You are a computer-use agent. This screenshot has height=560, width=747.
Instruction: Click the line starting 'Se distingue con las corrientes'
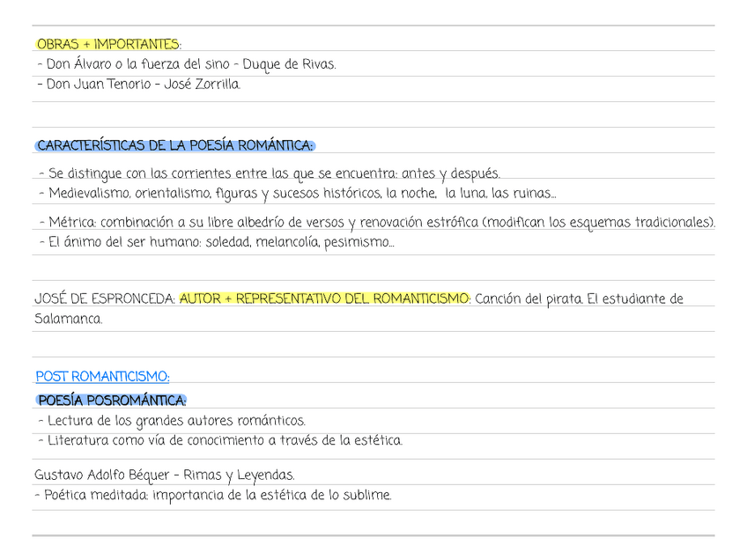[x=270, y=173]
